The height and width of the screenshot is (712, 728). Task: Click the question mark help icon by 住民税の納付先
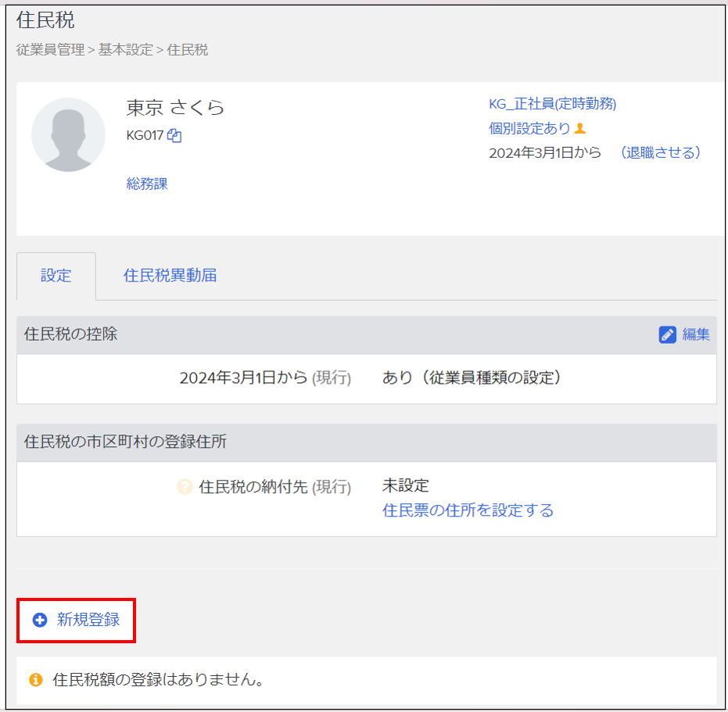(185, 486)
